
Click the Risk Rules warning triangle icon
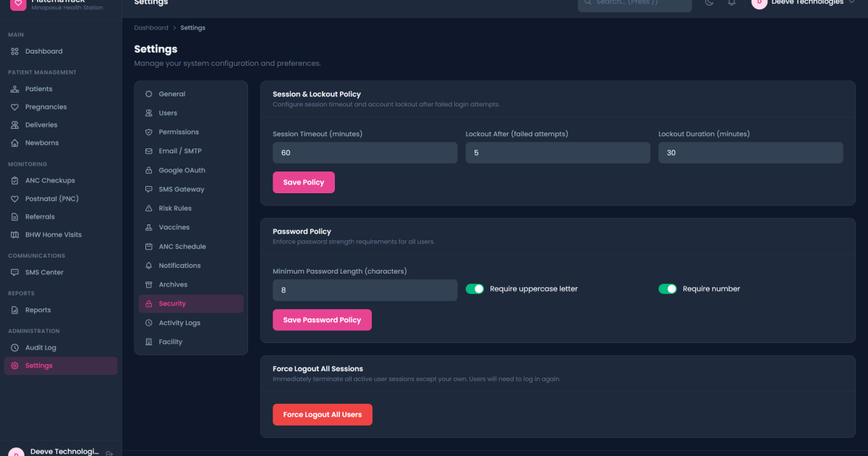pos(149,208)
